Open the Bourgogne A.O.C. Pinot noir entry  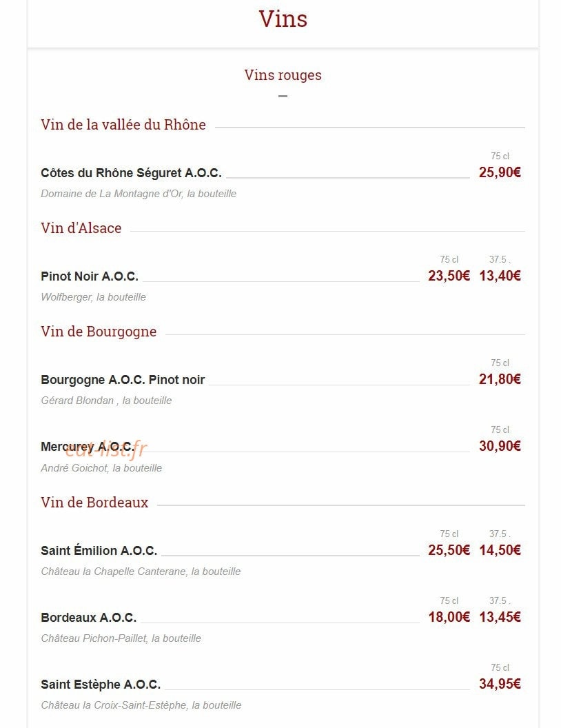pos(123,380)
